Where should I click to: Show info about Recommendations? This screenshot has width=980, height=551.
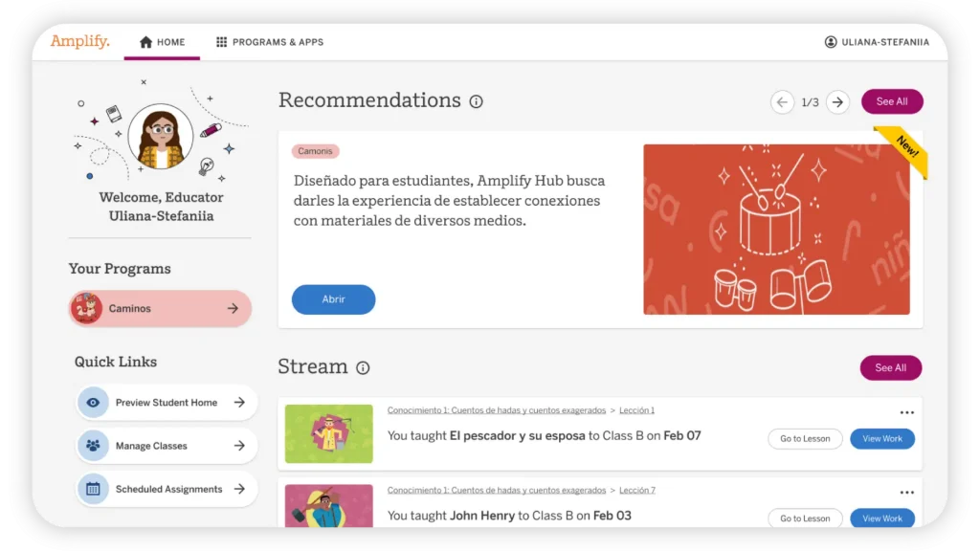[477, 101]
